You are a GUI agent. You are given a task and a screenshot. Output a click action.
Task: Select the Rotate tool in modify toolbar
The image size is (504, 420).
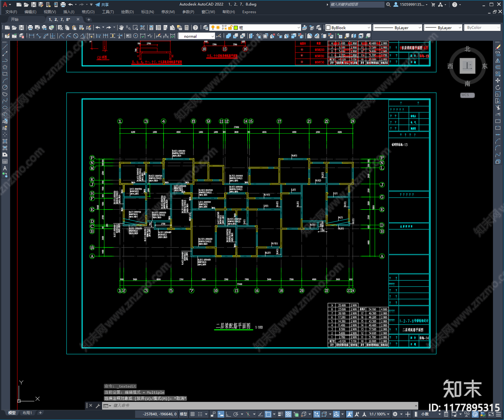point(498,87)
